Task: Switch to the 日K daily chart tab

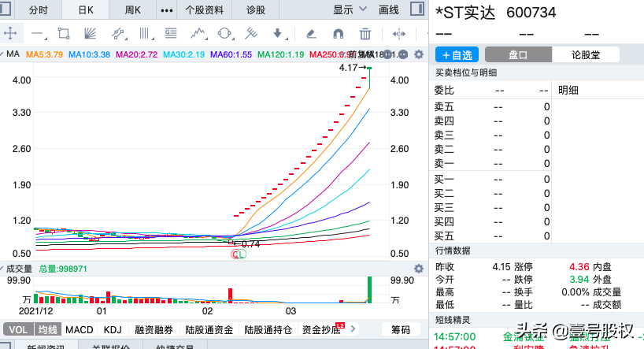Action: click(86, 10)
